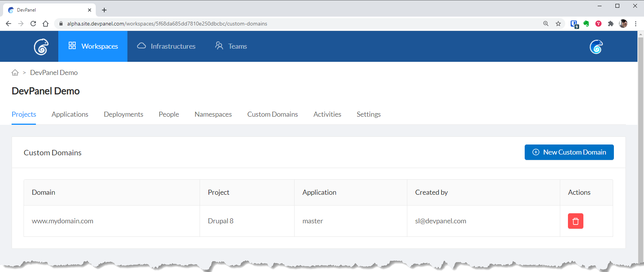Open the user avatar logo at top right
This screenshot has height=272, width=644.
596,47
